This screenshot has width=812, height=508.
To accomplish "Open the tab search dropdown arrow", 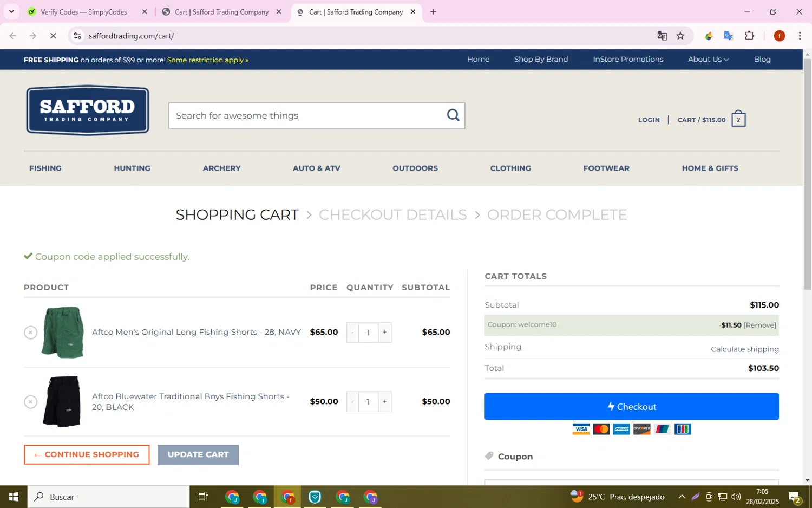I will tap(11, 11).
